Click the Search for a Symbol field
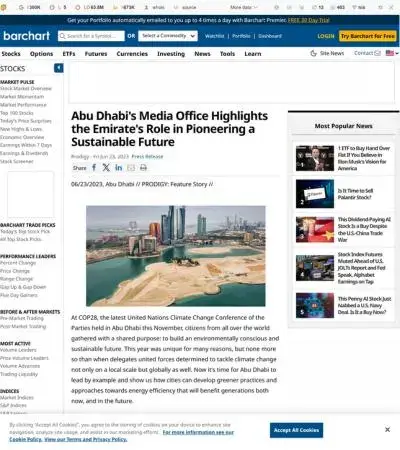Screen dimensions: 400x450 [x=91, y=36]
